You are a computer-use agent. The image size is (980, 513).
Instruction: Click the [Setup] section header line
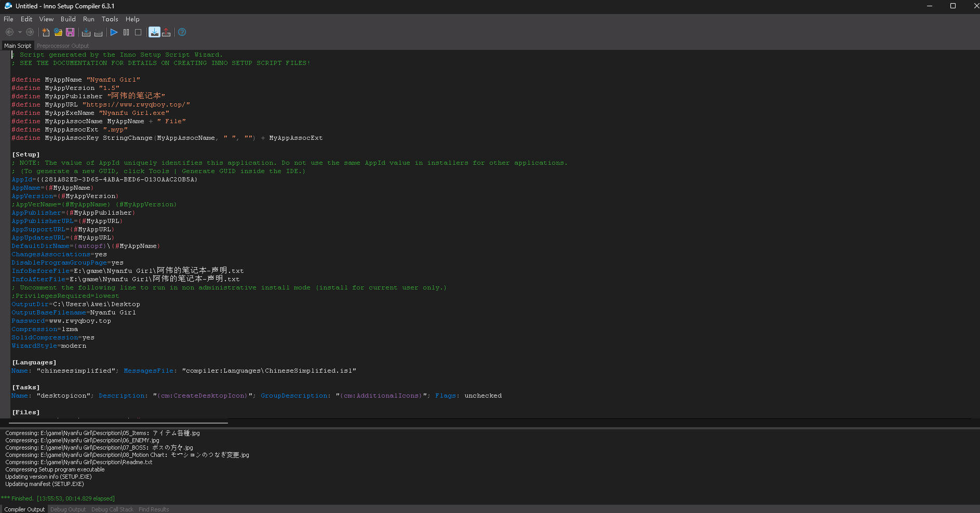(26, 154)
